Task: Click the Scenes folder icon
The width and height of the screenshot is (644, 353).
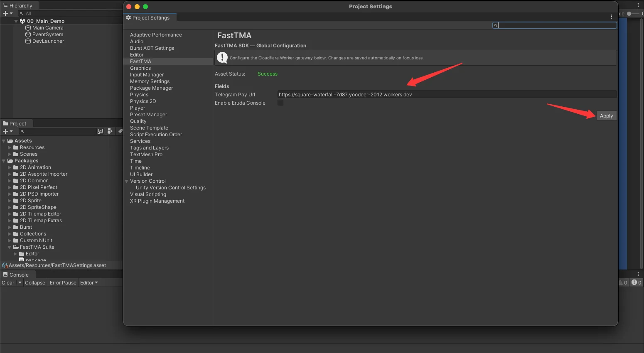Action: (x=16, y=154)
